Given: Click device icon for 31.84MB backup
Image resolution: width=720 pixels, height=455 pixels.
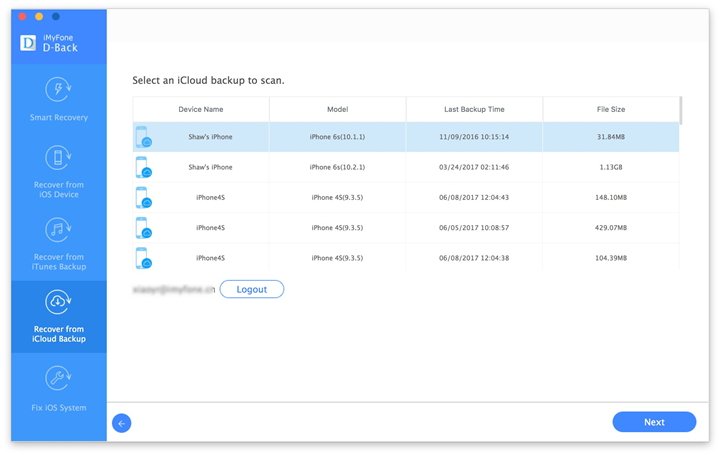Looking at the screenshot, I should [x=144, y=137].
